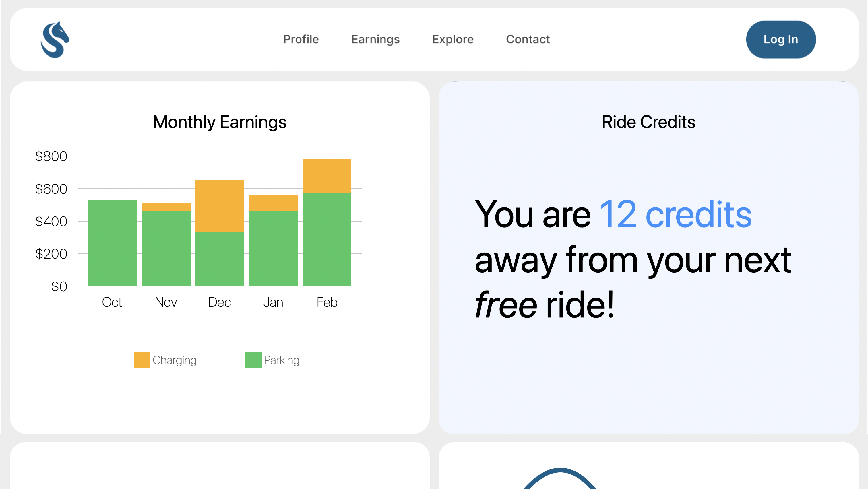The height and width of the screenshot is (489, 868).
Task: Click the orange Charging legend swatch
Action: (x=142, y=360)
